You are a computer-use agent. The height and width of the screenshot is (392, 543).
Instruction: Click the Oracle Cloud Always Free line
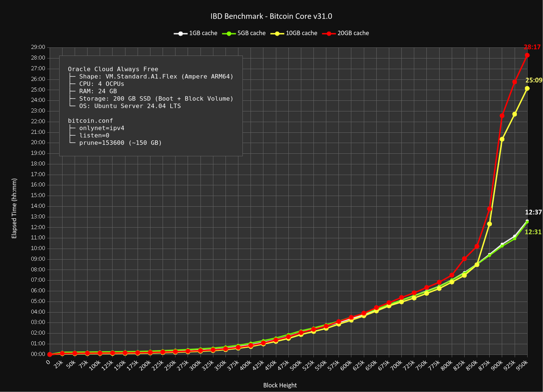tap(113, 69)
